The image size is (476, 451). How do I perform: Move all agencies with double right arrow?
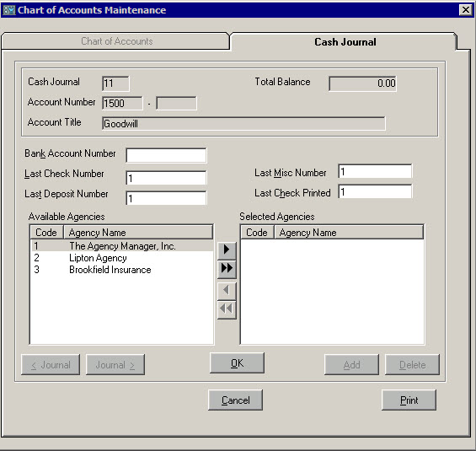click(227, 269)
